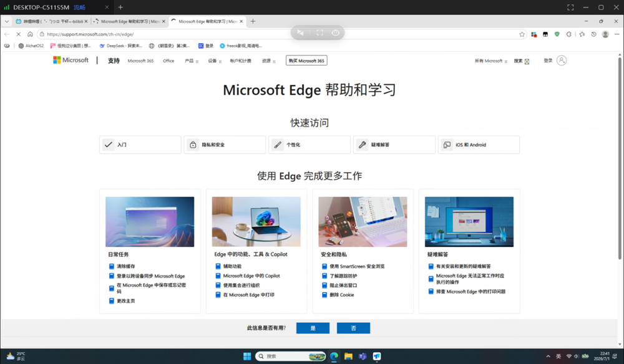
Task: Close the bilibili browser tab
Action: pyautogui.click(x=86, y=21)
